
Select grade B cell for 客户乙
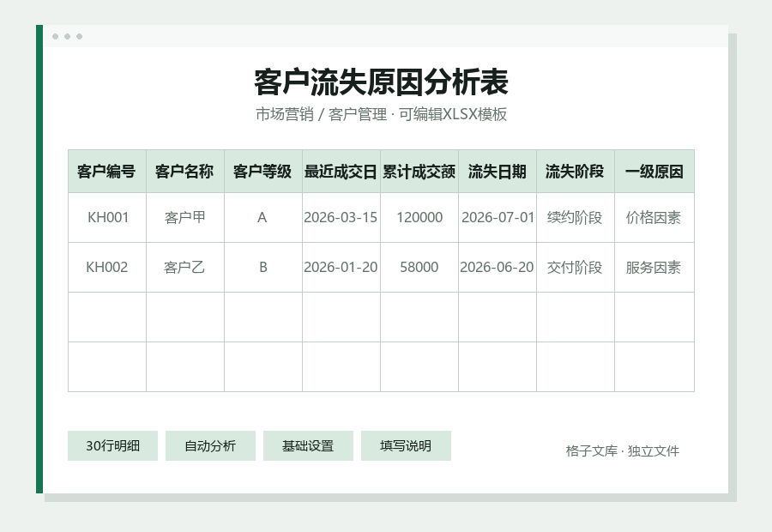pyautogui.click(x=263, y=267)
